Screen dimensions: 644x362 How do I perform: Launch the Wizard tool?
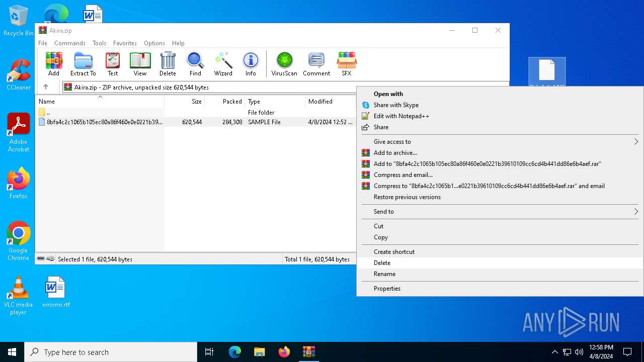223,64
